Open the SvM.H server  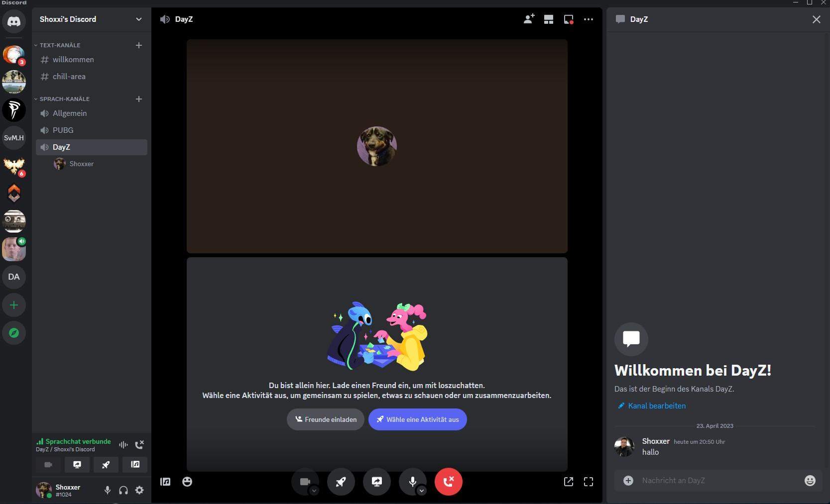coord(14,138)
